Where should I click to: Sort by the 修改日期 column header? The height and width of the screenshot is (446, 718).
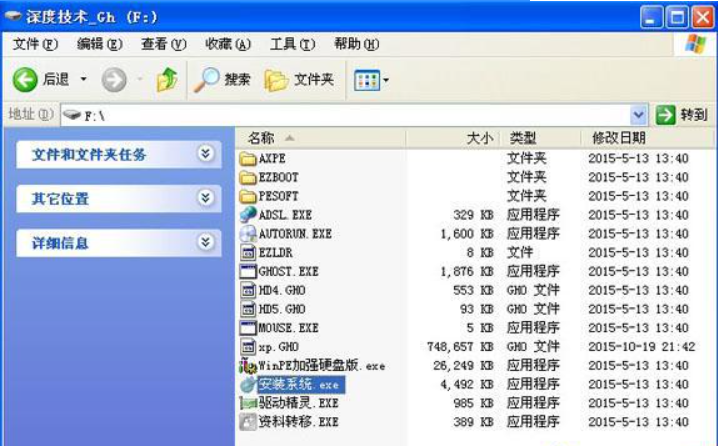[x=619, y=137]
